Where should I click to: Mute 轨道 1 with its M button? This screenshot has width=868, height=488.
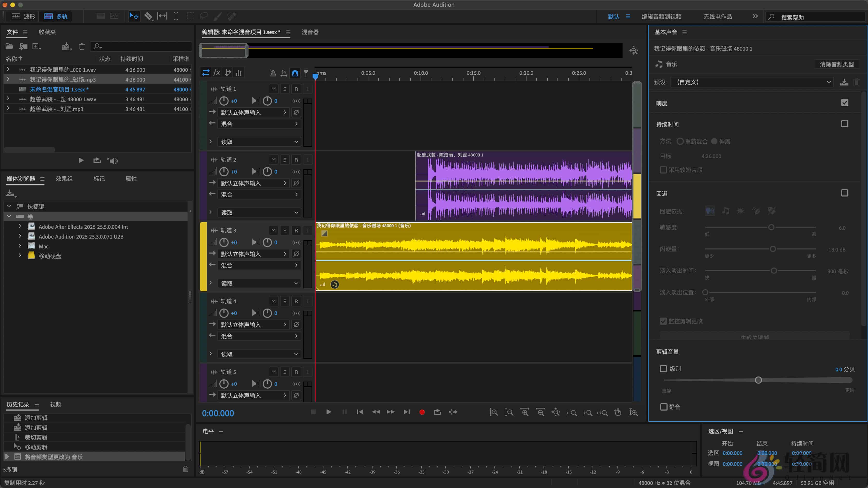click(x=273, y=89)
